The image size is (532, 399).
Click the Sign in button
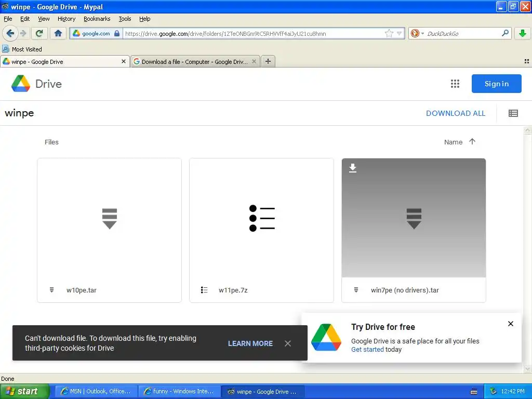[496, 84]
